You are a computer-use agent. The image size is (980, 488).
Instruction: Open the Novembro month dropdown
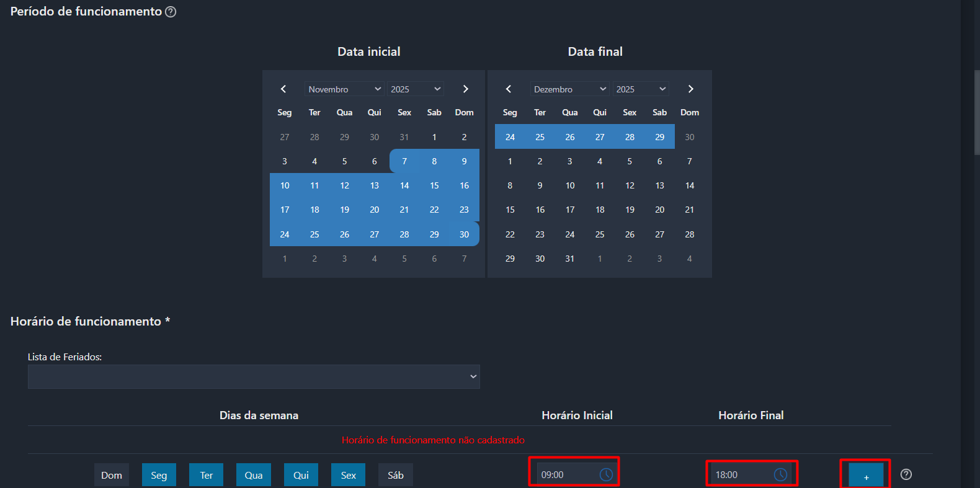coord(344,89)
